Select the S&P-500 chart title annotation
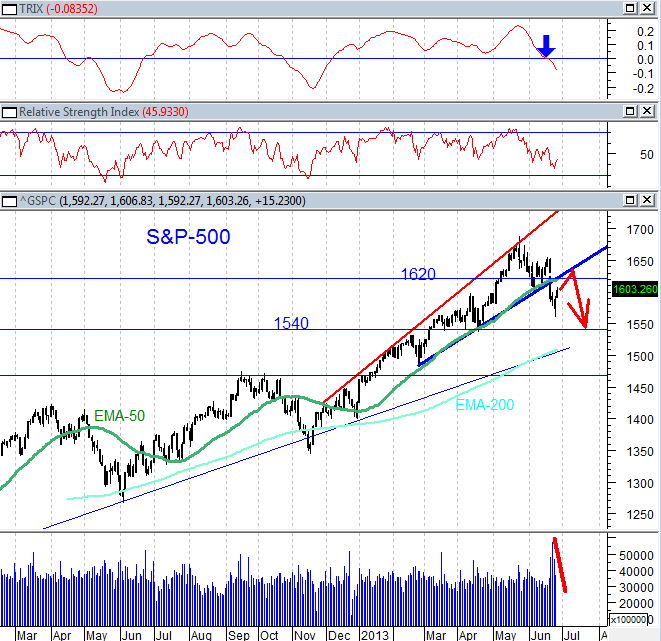Image resolution: width=661 pixels, height=641 pixels. coord(188,237)
